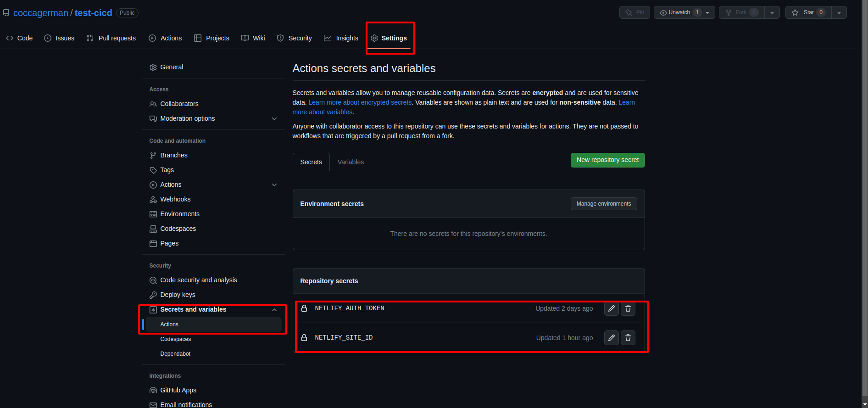Open the Security tab
Image resolution: width=868 pixels, height=408 pixels.
point(295,38)
